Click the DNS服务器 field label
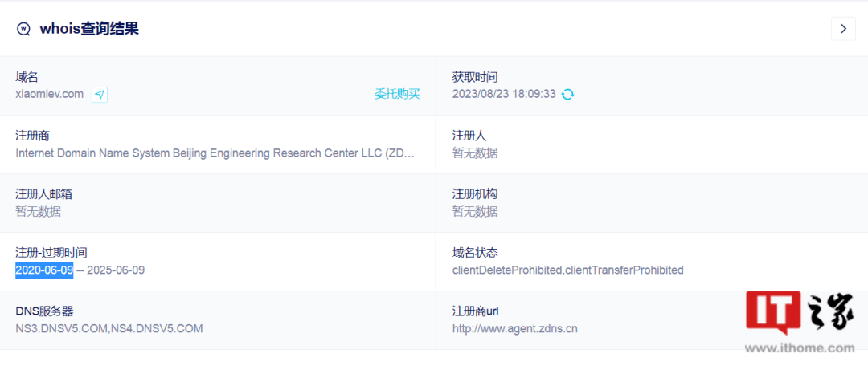868x366 pixels. point(44,311)
